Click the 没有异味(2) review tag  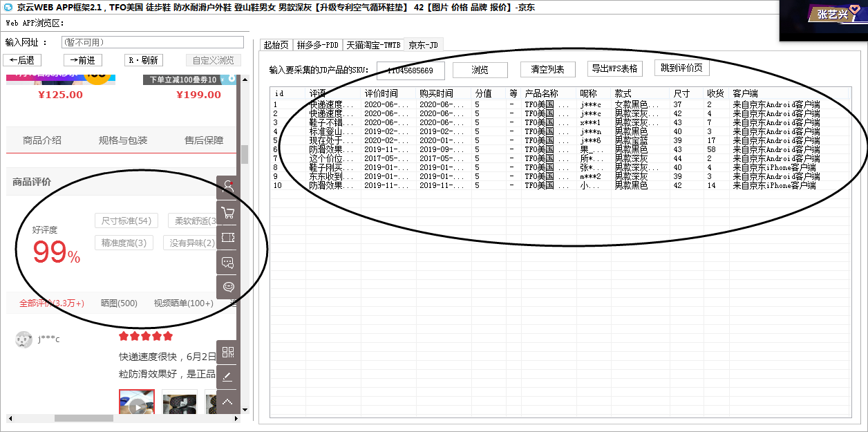pyautogui.click(x=190, y=243)
